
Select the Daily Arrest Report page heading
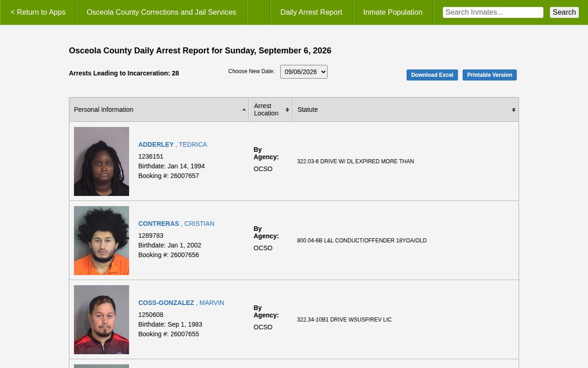click(200, 51)
